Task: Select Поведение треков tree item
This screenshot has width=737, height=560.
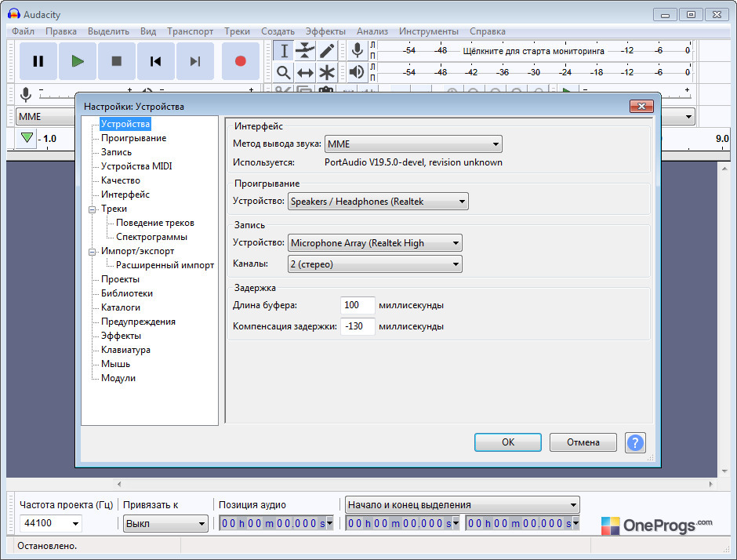Action: pyautogui.click(x=155, y=223)
